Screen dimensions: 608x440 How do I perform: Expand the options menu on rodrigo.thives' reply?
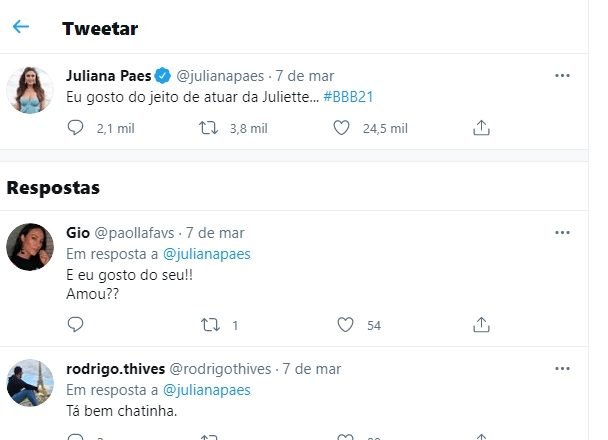click(x=562, y=370)
